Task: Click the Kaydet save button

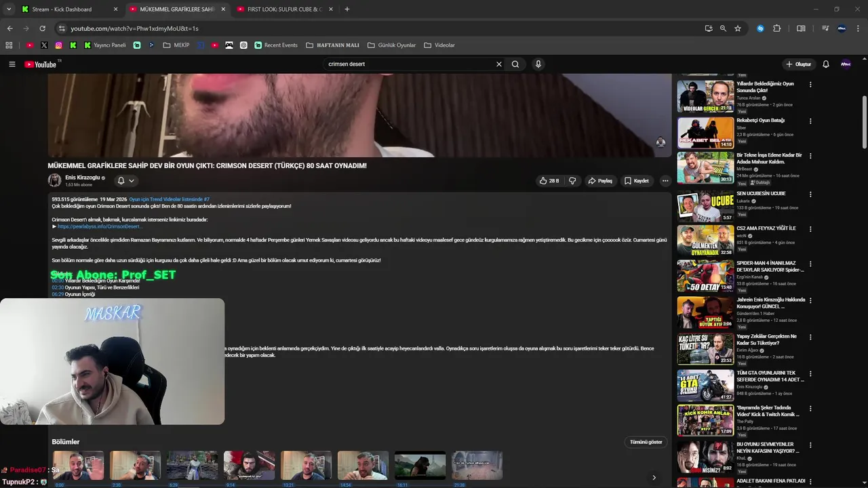Action: tap(637, 181)
